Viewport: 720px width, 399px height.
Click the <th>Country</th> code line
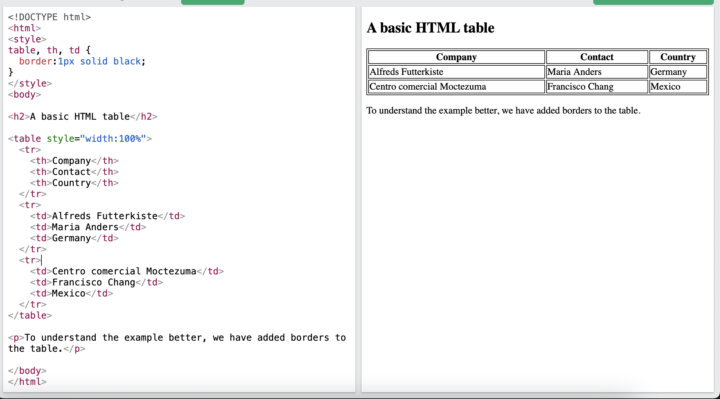click(x=74, y=183)
